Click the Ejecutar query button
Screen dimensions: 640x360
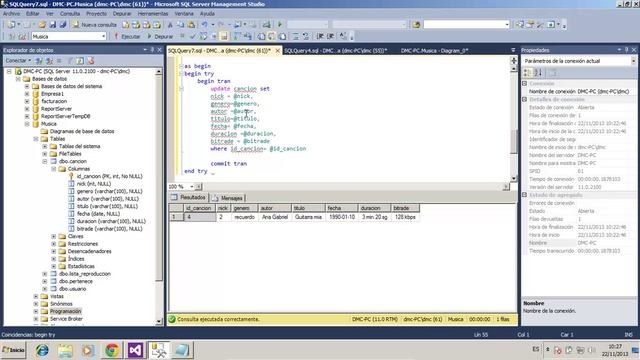tap(127, 36)
